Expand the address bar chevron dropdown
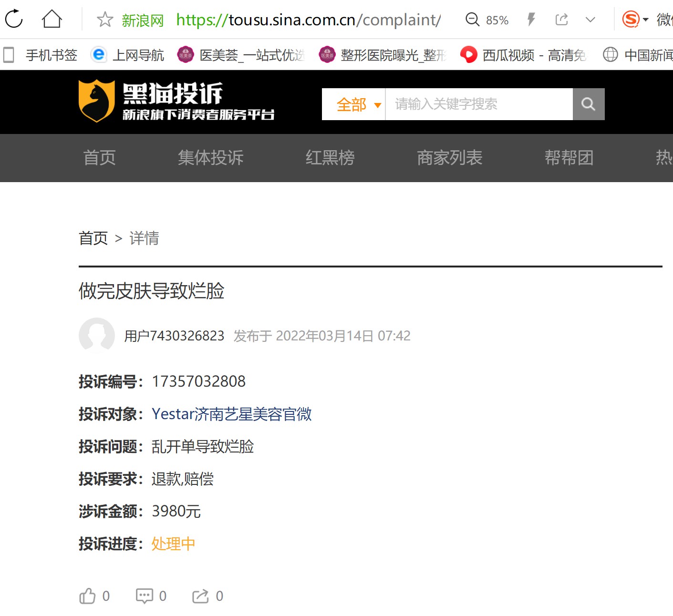The image size is (673, 616). click(x=590, y=20)
